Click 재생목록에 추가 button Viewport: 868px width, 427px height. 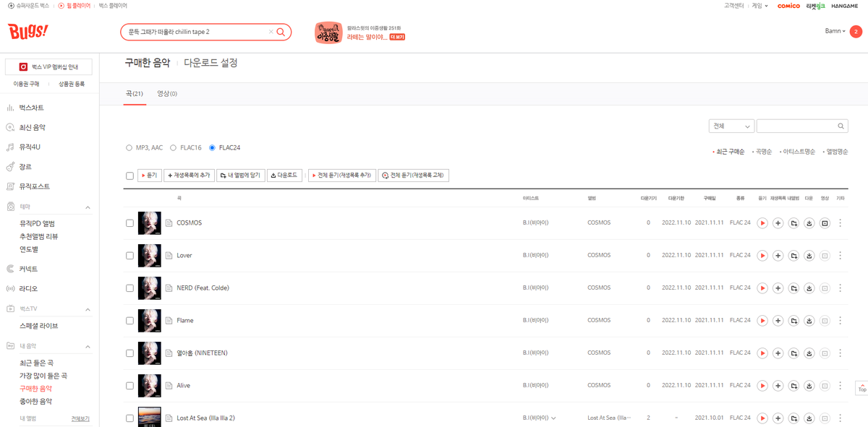(x=189, y=176)
